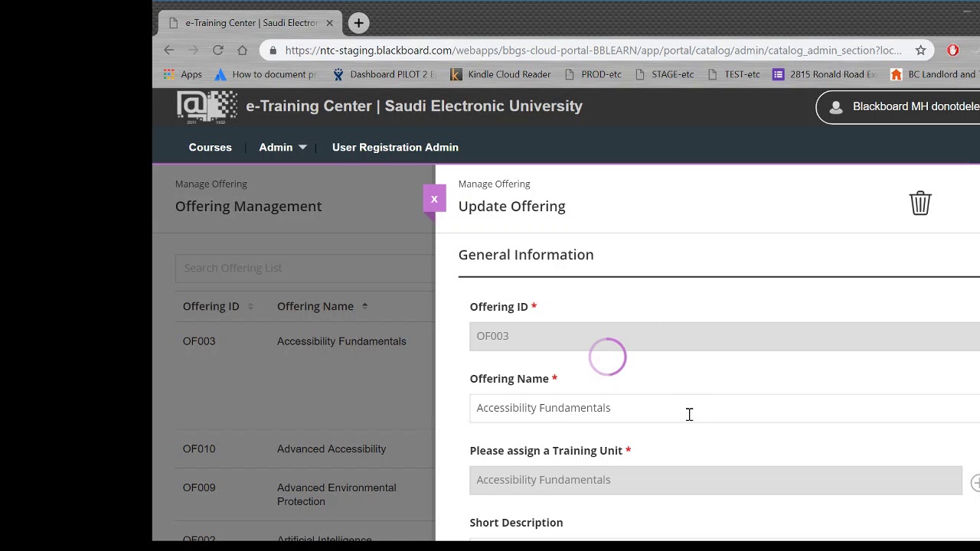The width and height of the screenshot is (980, 551).
Task: Click the Saudi Electronic University logo
Action: [x=207, y=106]
